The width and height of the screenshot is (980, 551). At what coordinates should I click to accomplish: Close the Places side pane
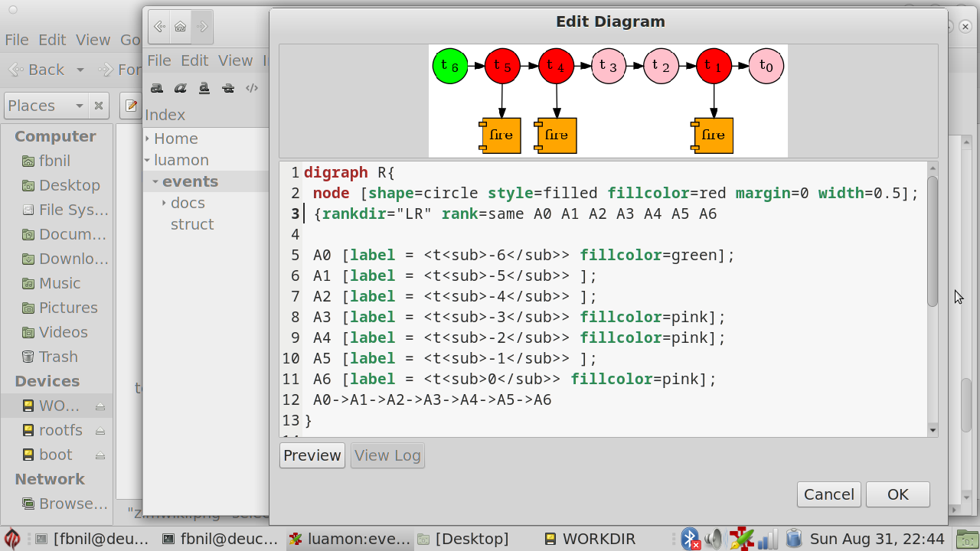click(x=99, y=106)
